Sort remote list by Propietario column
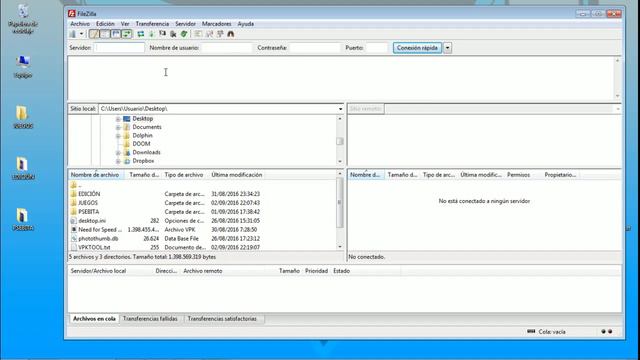Viewport: 640px width, 360px height. tap(560, 175)
